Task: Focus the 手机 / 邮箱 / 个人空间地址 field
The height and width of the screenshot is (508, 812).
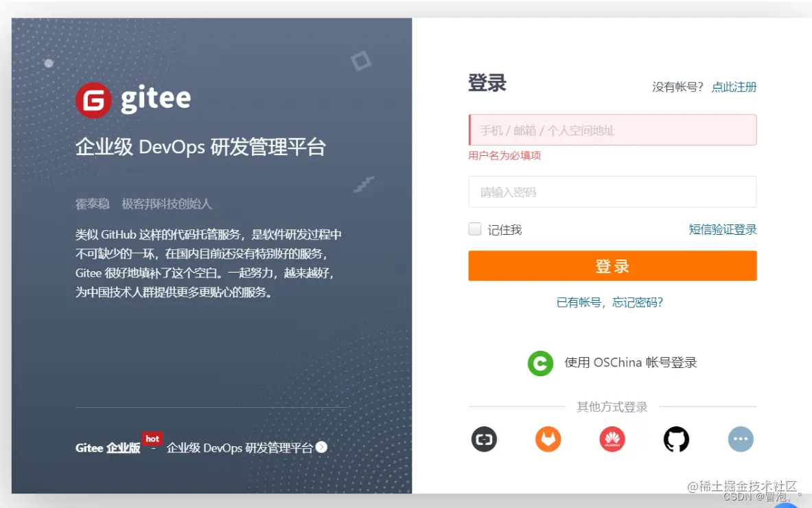Action: [612, 130]
